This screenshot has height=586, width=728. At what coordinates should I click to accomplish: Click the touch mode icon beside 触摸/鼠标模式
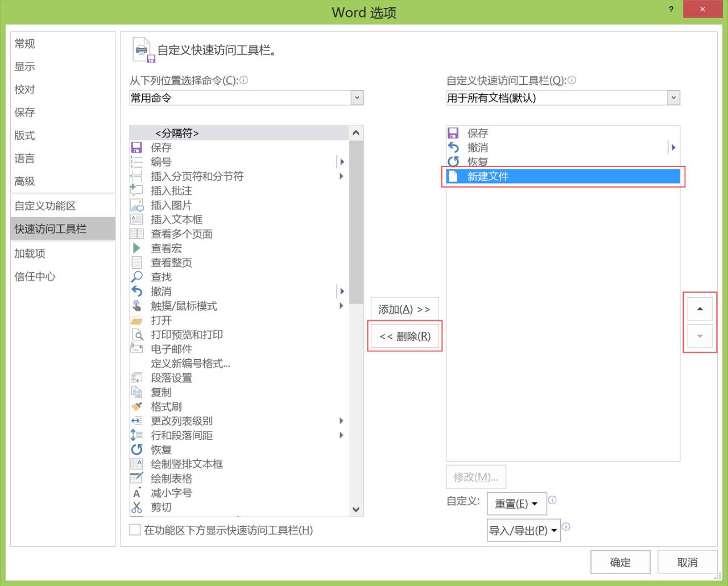pos(136,306)
